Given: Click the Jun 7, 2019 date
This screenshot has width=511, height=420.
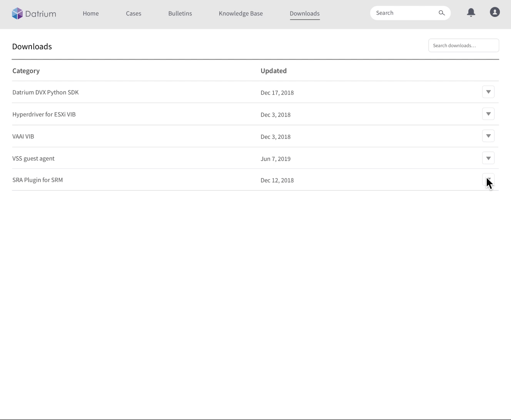Looking at the screenshot, I should coord(276,159).
